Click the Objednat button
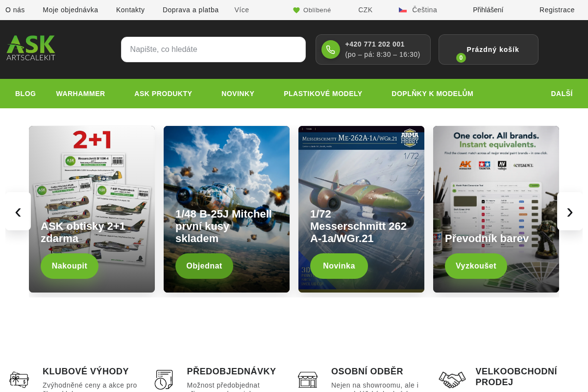Screen dimensions: 588x392 pyautogui.click(x=204, y=266)
